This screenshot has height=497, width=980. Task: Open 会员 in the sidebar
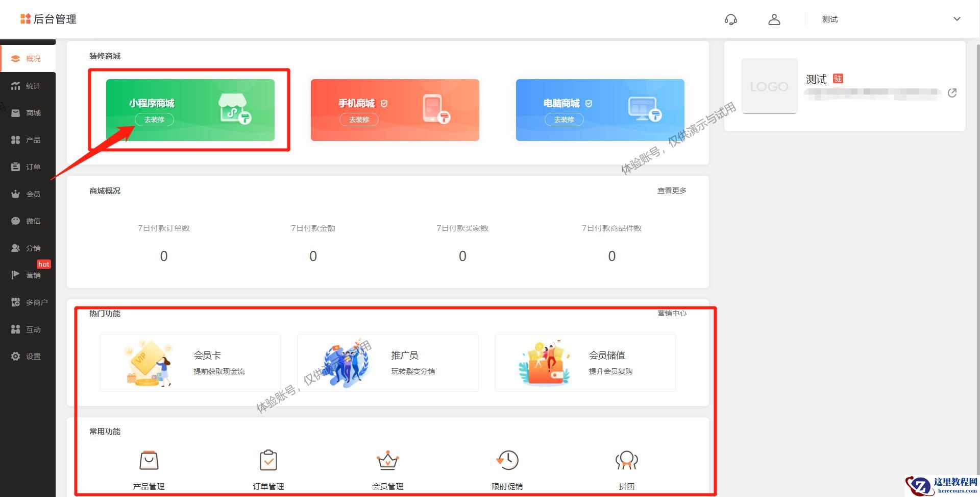point(28,194)
